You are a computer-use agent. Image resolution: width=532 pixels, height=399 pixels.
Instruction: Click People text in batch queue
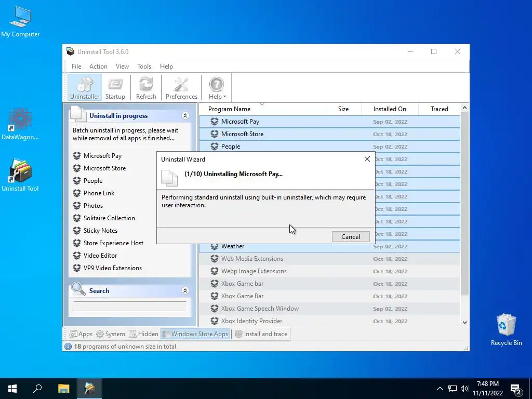click(93, 181)
